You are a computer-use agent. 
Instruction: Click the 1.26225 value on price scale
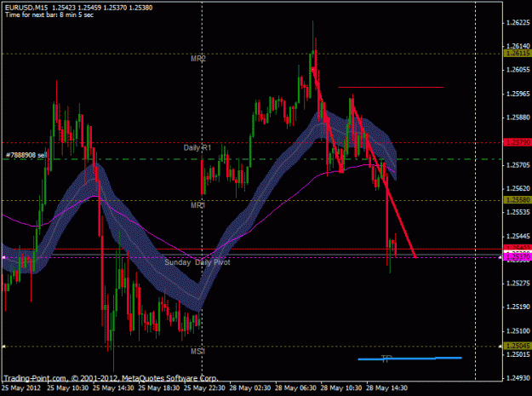click(518, 23)
